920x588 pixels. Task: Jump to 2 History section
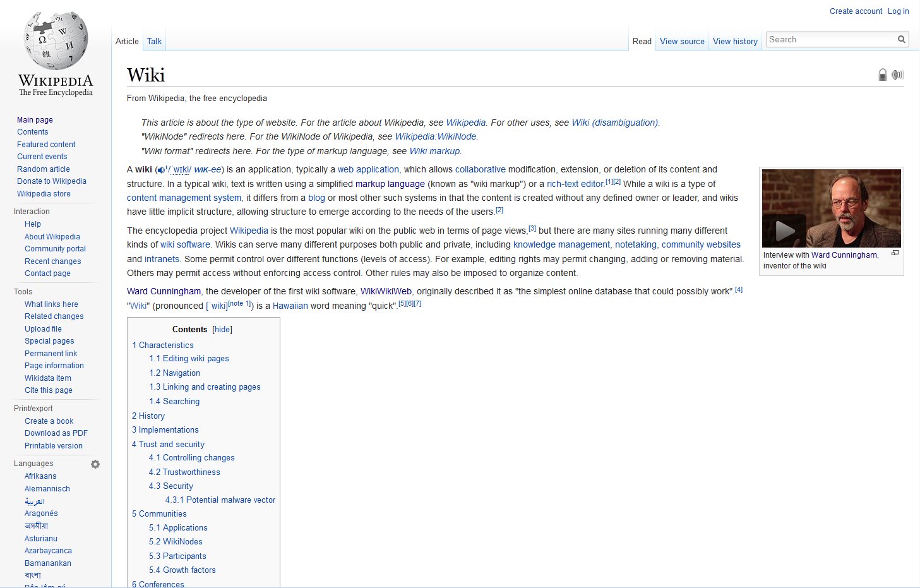point(148,416)
